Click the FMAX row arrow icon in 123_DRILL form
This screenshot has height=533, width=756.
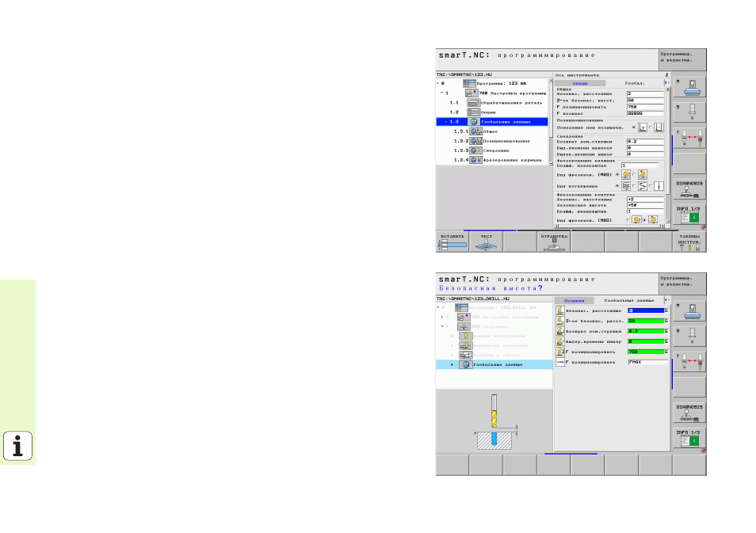point(559,362)
